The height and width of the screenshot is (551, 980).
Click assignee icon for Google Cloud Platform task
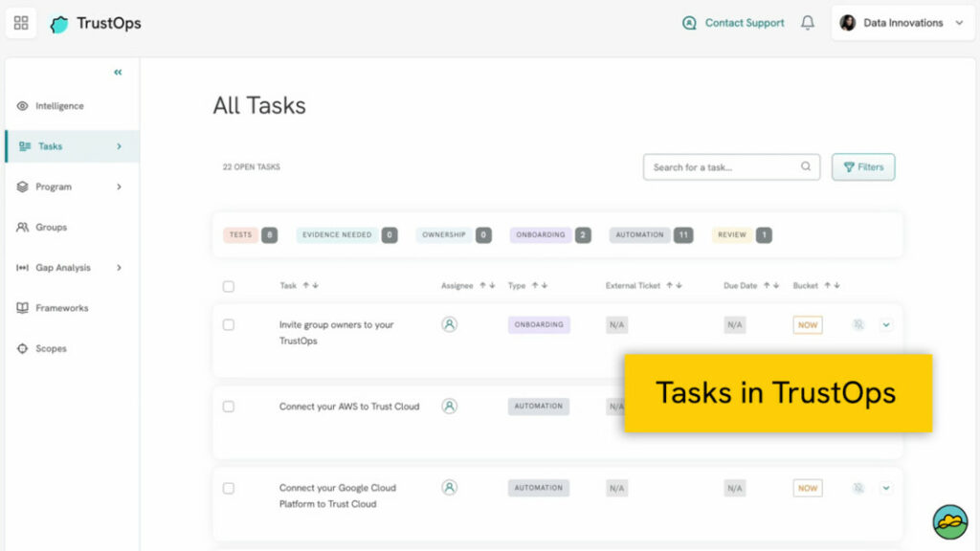pos(449,487)
